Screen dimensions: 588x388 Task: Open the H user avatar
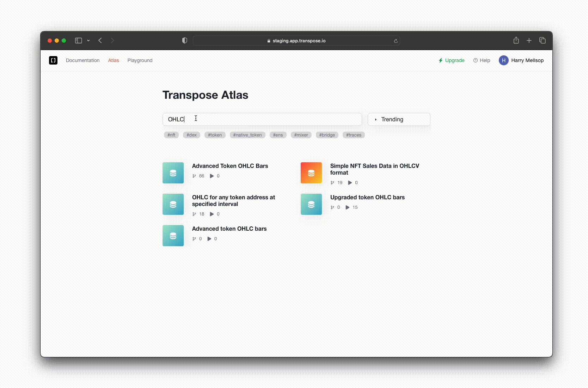click(x=504, y=60)
